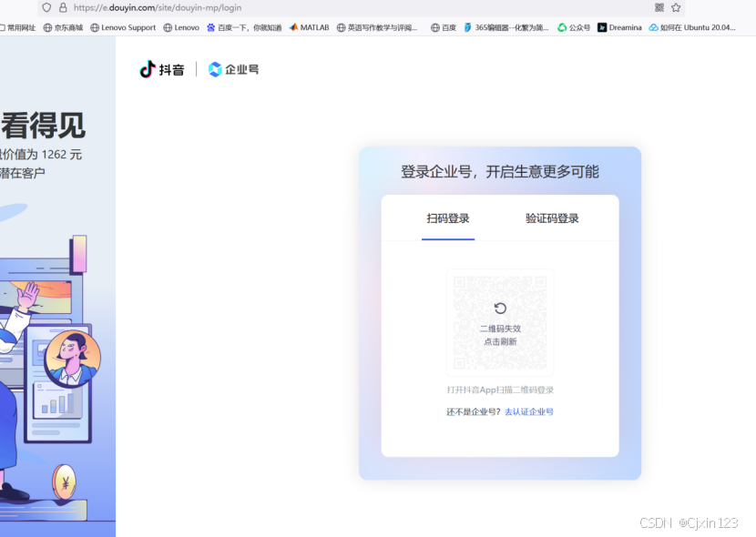Screen dimensions: 756x537
Task: Switch to the 扫码登录 tab
Action: [x=448, y=218]
